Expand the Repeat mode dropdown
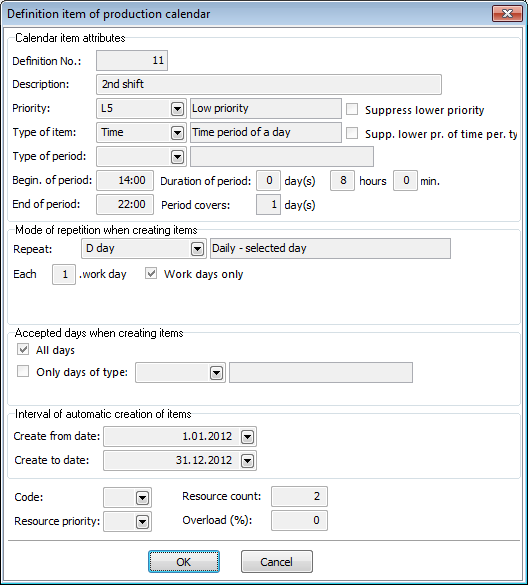The width and height of the screenshot is (528, 585). (197, 249)
